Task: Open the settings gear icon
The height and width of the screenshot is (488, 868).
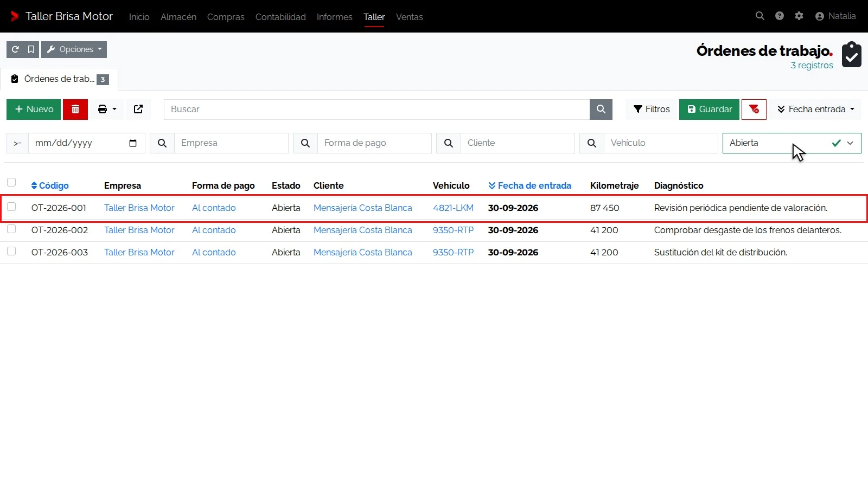Action: click(x=799, y=16)
